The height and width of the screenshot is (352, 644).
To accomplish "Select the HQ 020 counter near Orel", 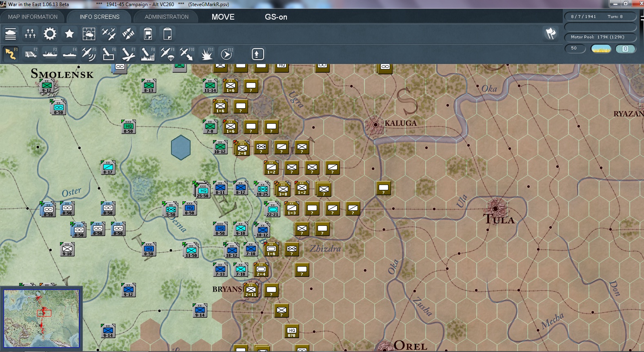I will tap(291, 331).
